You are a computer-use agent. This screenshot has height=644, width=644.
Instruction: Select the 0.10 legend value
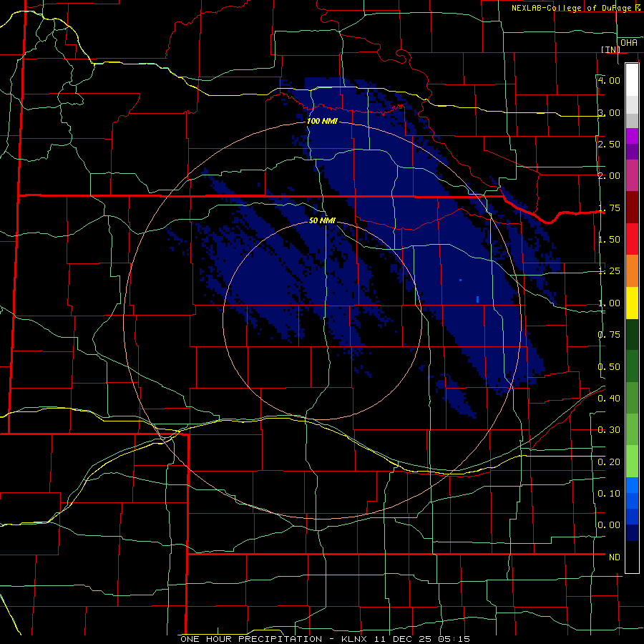coord(609,494)
